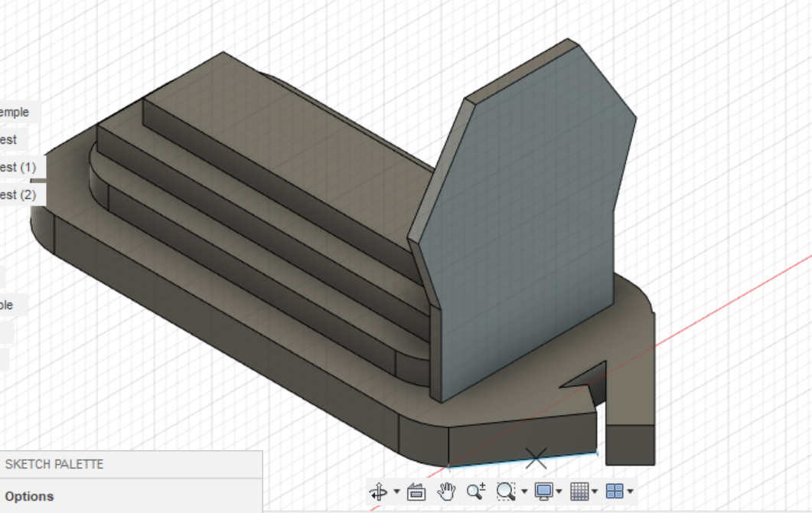Expand the Display Settings dropdown arrow
Image resolution: width=812 pixels, height=513 pixels.
point(559,492)
